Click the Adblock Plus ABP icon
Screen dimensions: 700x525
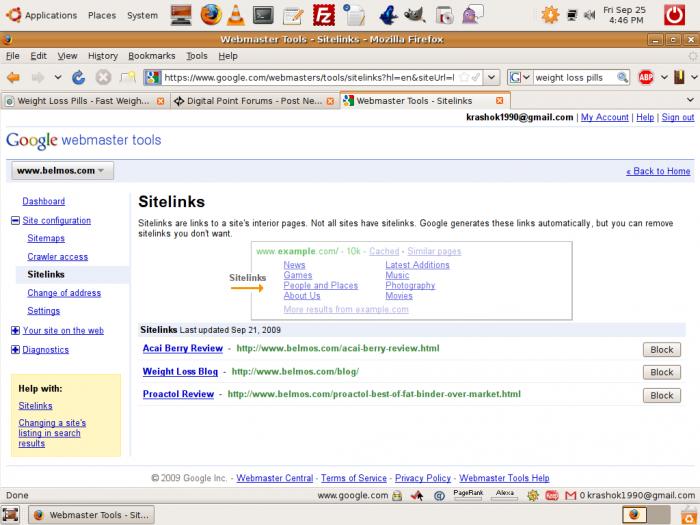click(647, 77)
